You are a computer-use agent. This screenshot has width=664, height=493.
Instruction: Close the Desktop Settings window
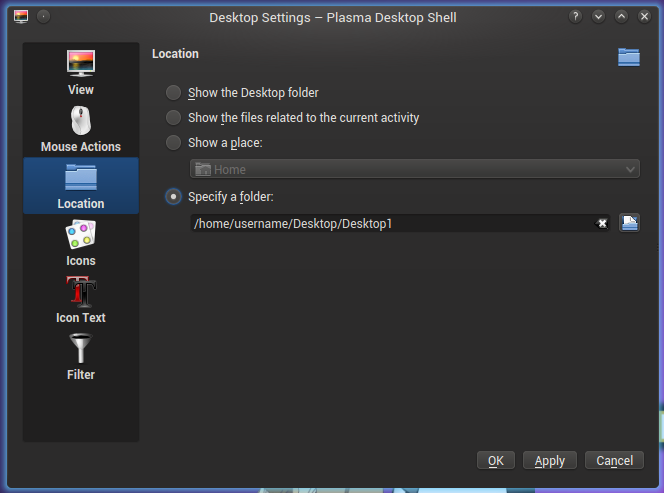644,17
